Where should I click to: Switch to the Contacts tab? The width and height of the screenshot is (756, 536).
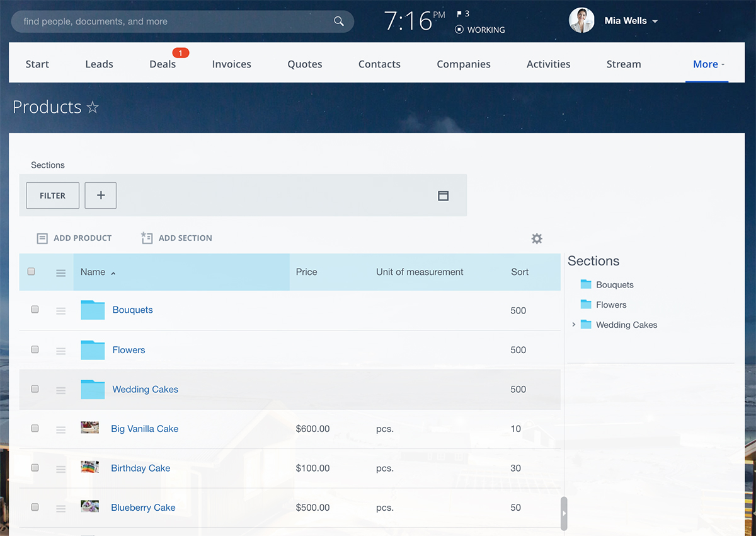[x=379, y=64]
